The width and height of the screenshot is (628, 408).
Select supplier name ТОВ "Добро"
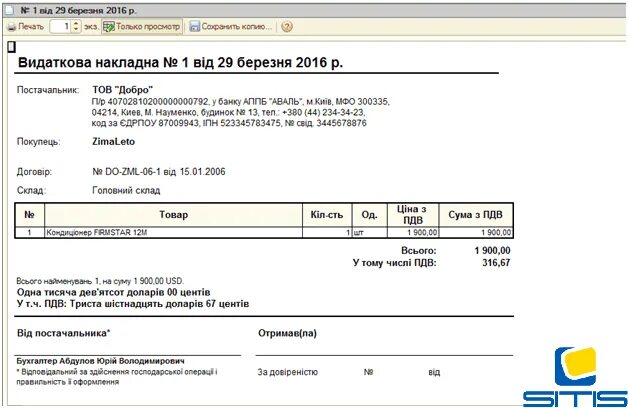[x=123, y=90]
